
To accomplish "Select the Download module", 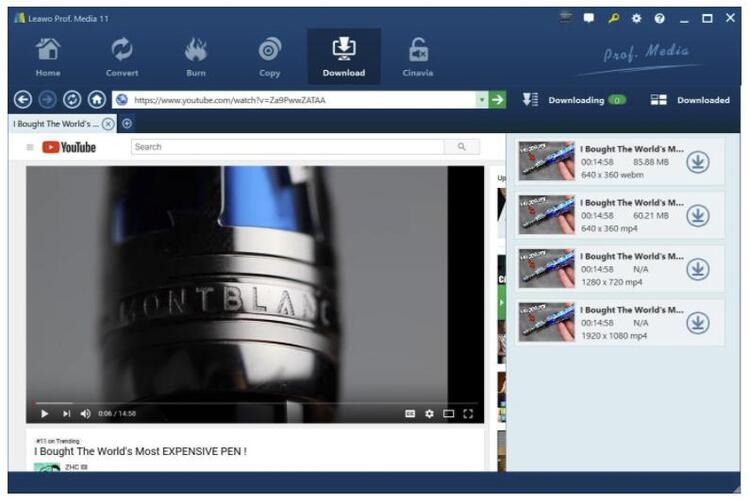I will pos(344,57).
